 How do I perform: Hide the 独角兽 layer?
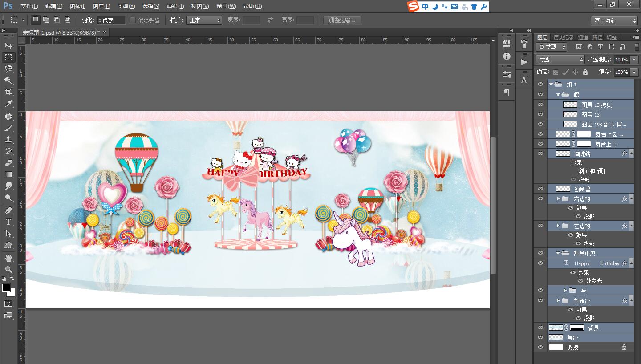point(540,189)
